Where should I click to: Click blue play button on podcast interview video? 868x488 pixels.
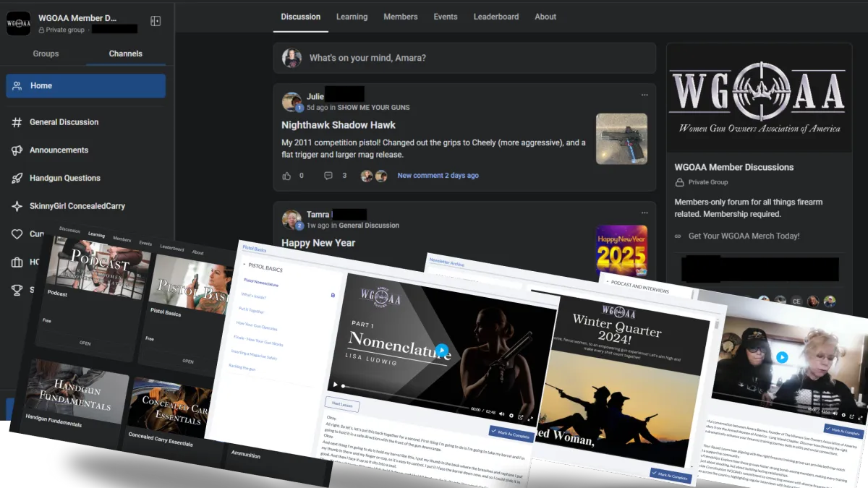click(x=782, y=357)
